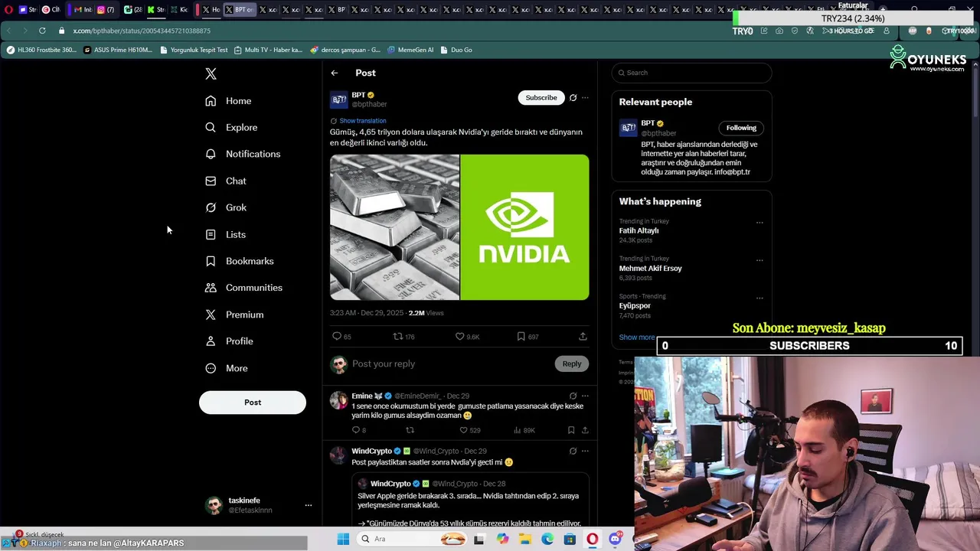
Task: Like the BPT post (9.6K)
Action: point(467,337)
